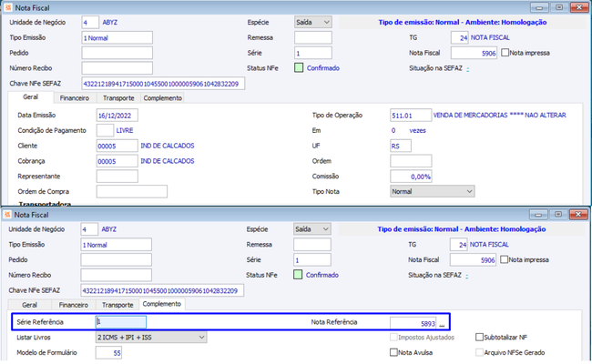Screen dimensions: 592x364
Task: Click Tipo Emissão field in lower window
Action: tap(116, 245)
